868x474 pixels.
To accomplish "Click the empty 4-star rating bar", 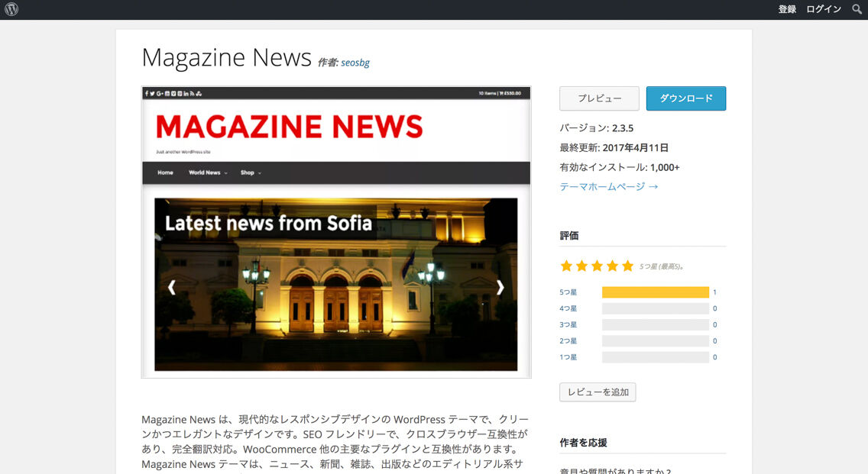I will click(656, 308).
